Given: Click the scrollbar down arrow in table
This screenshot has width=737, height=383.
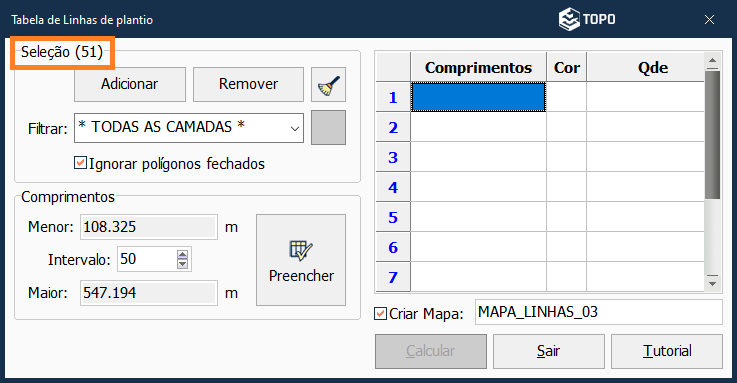Looking at the screenshot, I should [713, 284].
